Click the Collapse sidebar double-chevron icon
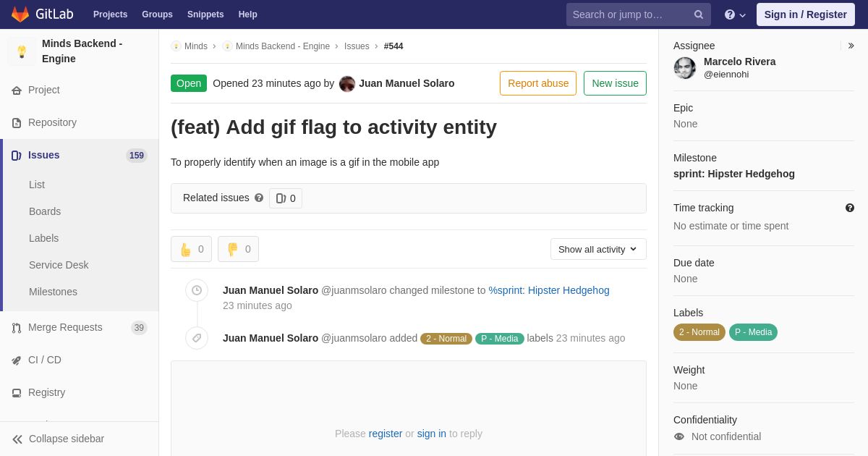The width and height of the screenshot is (868, 456). [x=17, y=439]
